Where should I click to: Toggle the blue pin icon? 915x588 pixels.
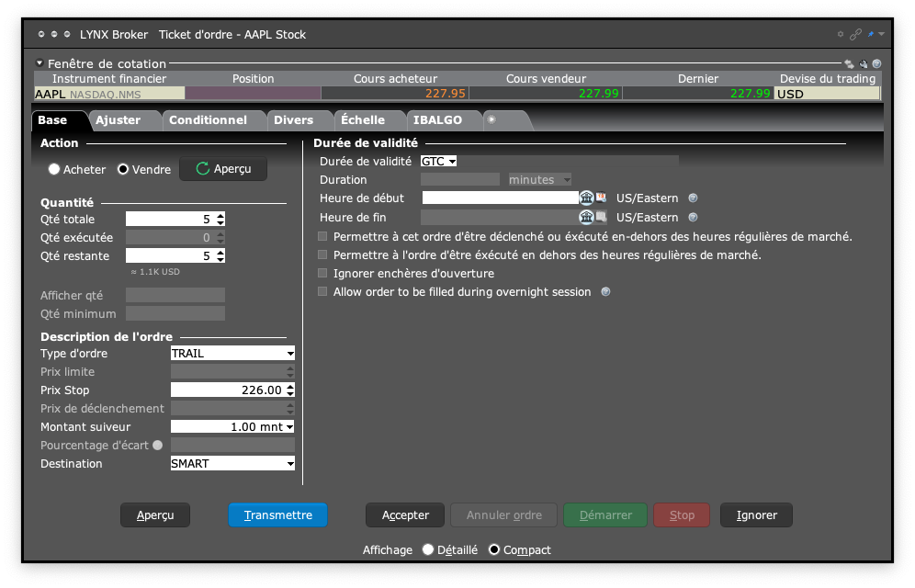(871, 34)
